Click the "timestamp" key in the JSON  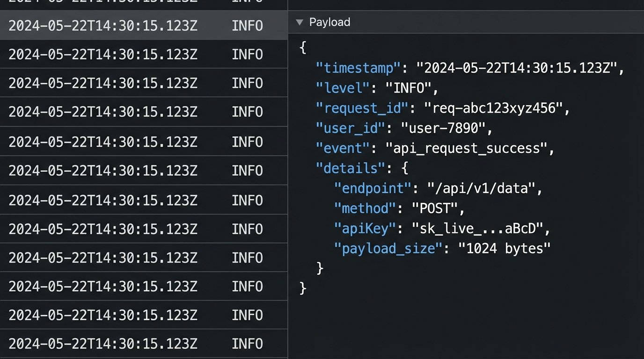357,67
